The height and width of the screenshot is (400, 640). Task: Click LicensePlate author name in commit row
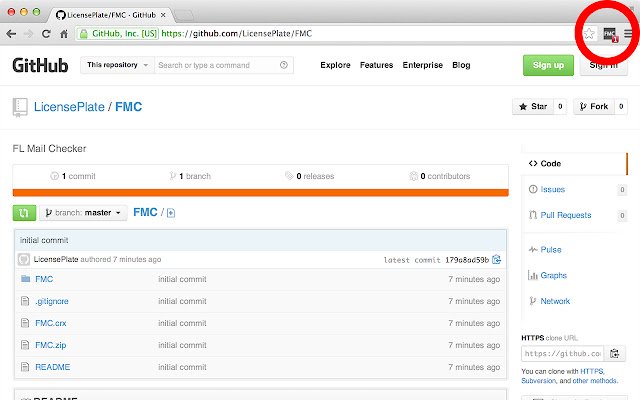click(56, 259)
